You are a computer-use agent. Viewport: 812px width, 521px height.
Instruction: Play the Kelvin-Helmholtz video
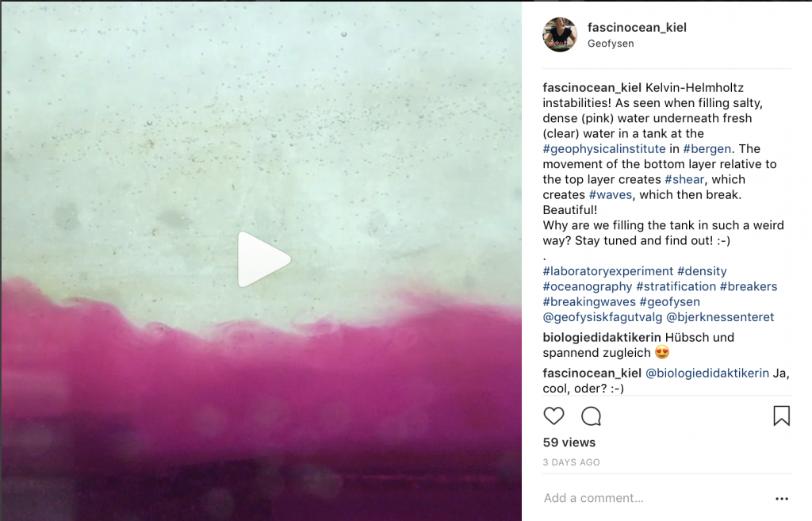coord(264,259)
